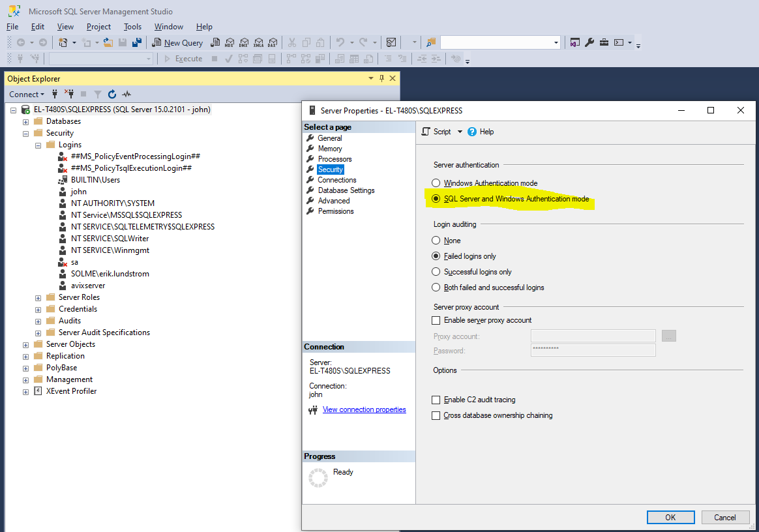Expand the Databases node
Image resolution: width=759 pixels, height=532 pixels.
(26, 121)
